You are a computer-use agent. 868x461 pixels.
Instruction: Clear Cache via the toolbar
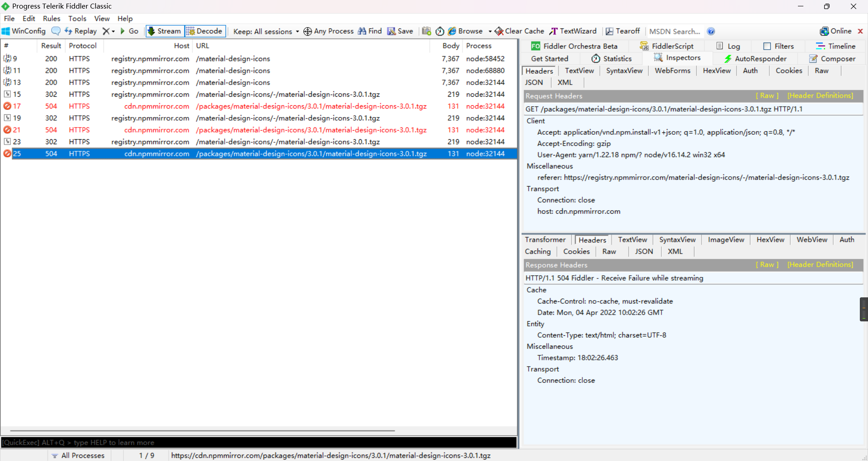(519, 31)
